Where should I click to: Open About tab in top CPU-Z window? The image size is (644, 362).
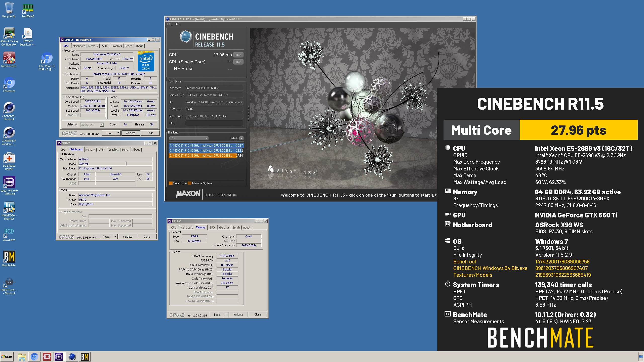(x=139, y=46)
